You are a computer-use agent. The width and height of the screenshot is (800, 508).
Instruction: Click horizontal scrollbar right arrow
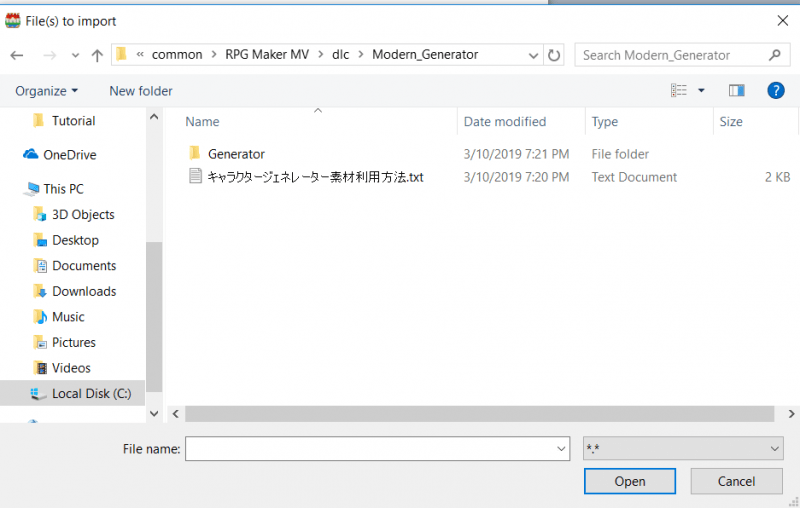click(791, 414)
